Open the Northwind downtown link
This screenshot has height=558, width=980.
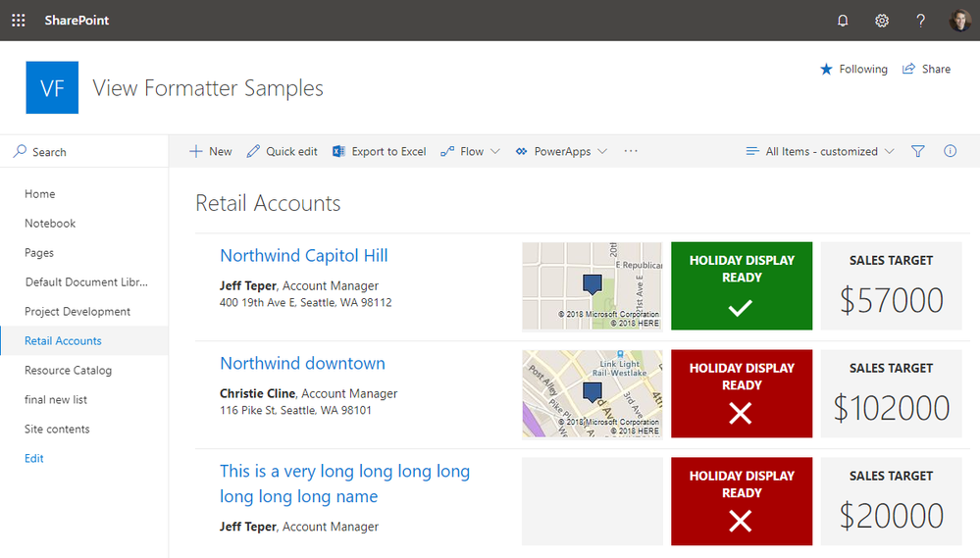point(302,363)
